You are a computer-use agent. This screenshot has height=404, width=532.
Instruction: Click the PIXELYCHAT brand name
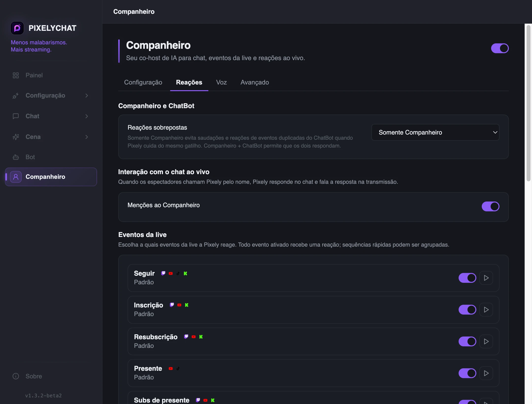point(52,28)
